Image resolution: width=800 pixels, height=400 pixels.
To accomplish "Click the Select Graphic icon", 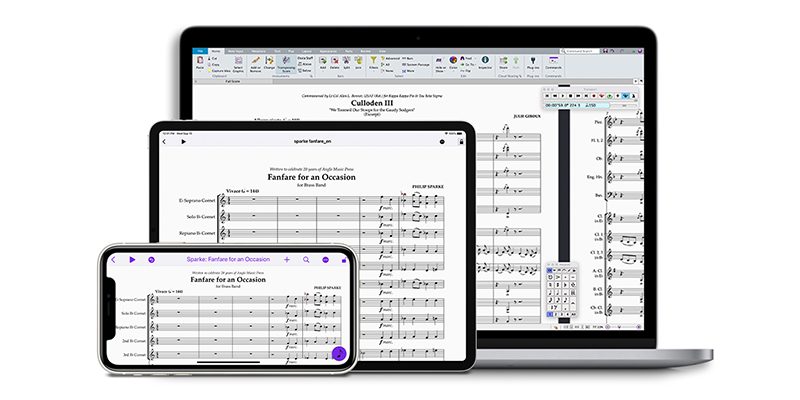I will [238, 61].
